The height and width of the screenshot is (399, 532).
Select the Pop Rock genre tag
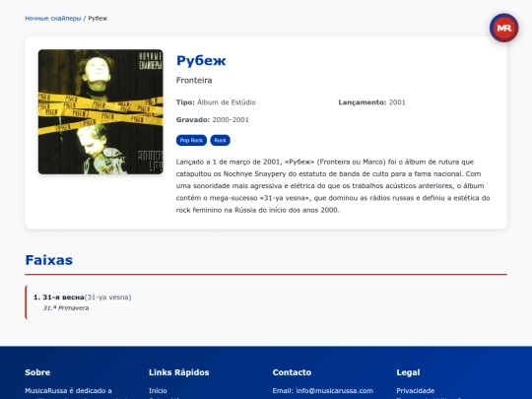[x=191, y=140]
